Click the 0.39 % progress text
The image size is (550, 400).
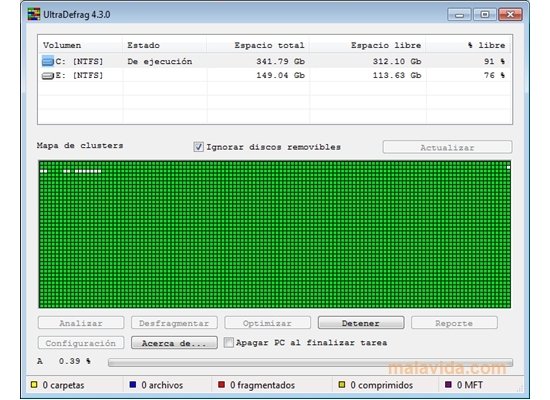tap(74, 361)
